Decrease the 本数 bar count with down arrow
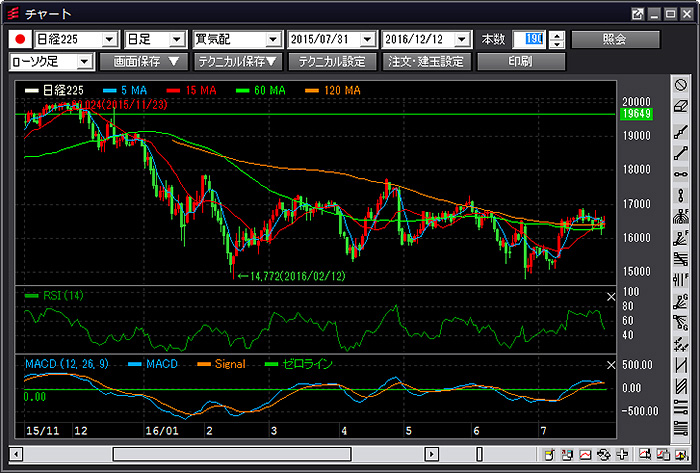Image resolution: width=700 pixels, height=473 pixels. [x=557, y=44]
